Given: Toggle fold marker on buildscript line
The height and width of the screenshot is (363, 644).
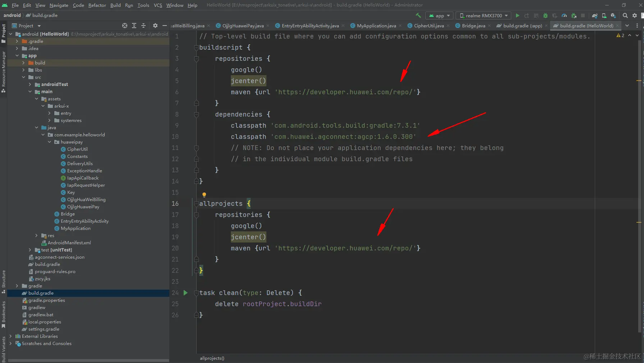Looking at the screenshot, I should pos(196,47).
